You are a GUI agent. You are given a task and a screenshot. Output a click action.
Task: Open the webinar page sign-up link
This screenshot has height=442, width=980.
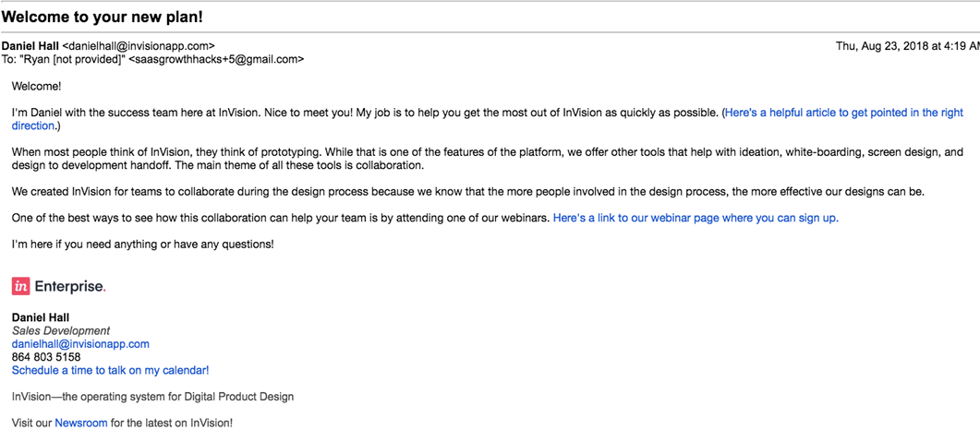coord(696,219)
